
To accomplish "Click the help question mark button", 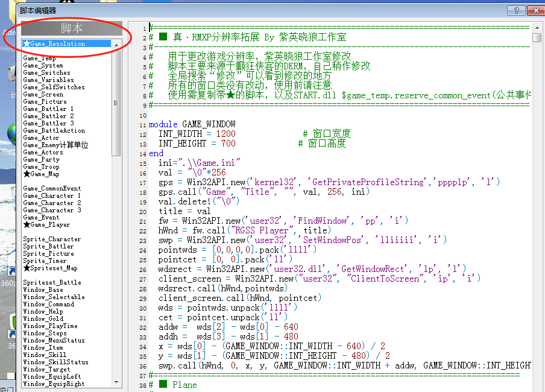I will tap(516, 10).
